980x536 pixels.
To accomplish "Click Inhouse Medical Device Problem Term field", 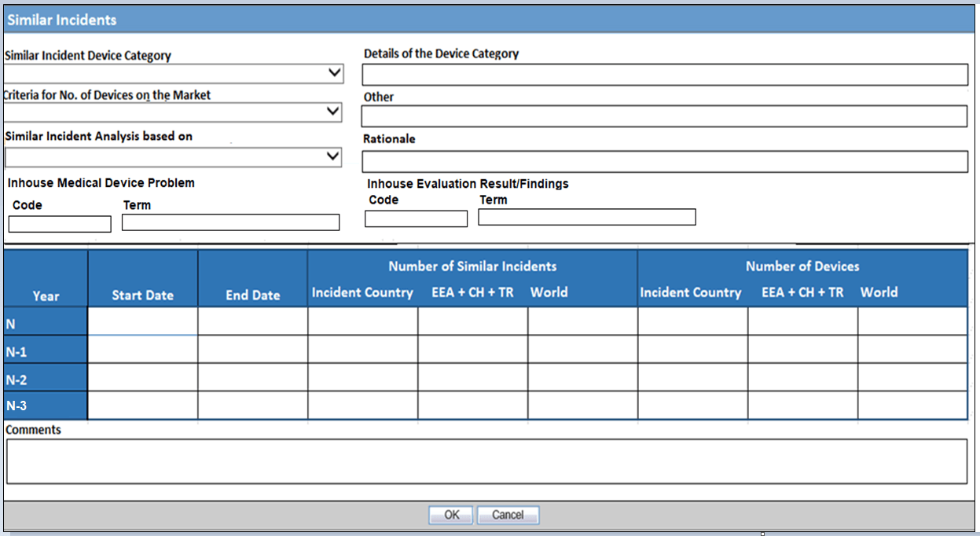I will click(231, 222).
